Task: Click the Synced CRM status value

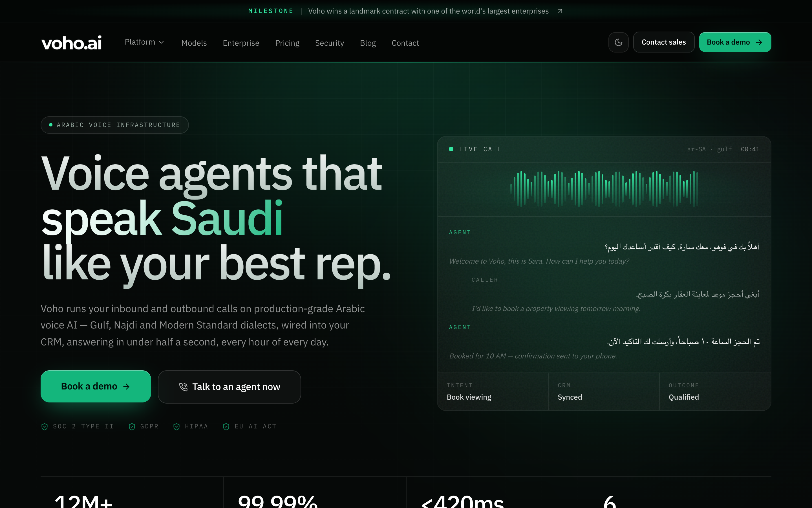Action: [x=570, y=397]
